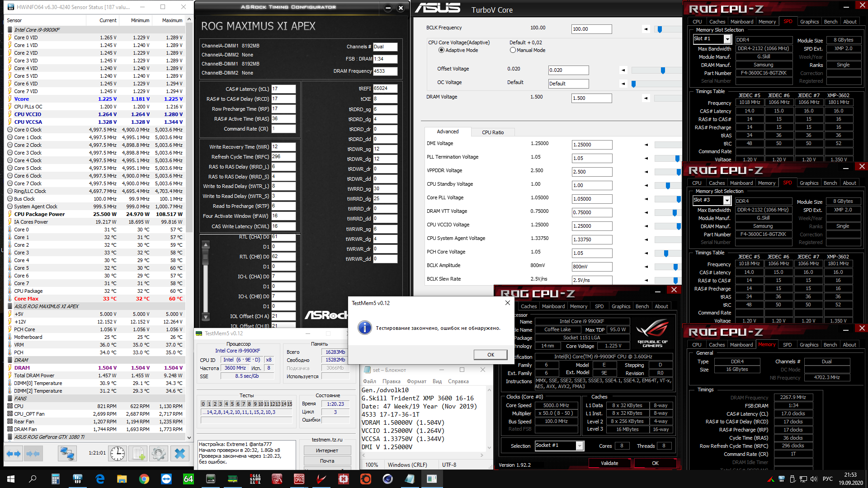Open Формат menu in Notepad

point(416,381)
